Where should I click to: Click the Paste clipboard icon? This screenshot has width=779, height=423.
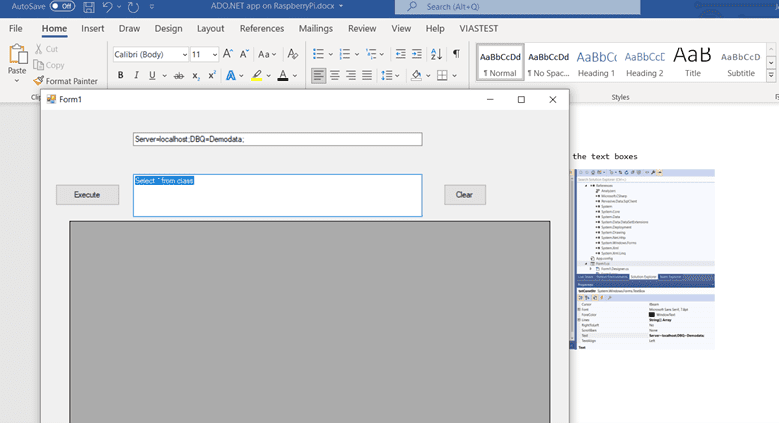(x=18, y=54)
